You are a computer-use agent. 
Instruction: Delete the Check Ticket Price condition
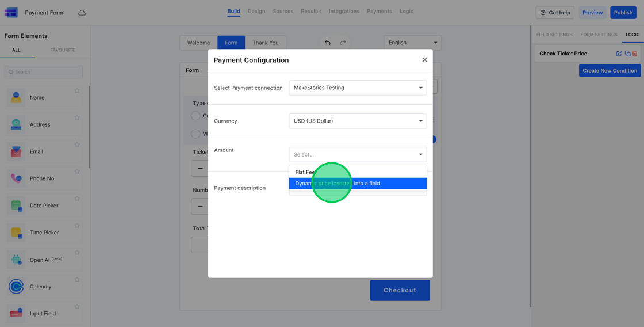click(x=635, y=54)
